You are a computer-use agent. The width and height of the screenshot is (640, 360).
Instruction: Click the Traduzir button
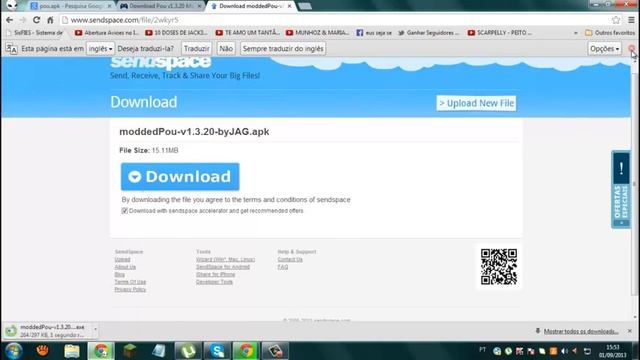pos(196,49)
